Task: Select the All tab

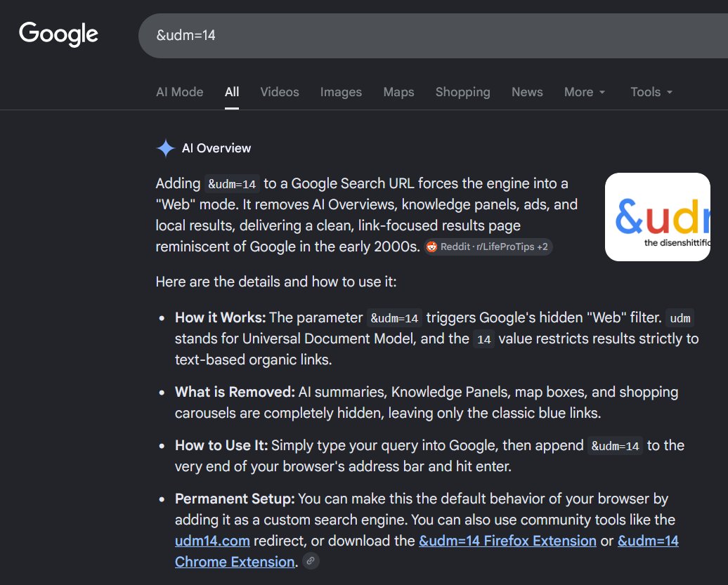Action: click(232, 92)
